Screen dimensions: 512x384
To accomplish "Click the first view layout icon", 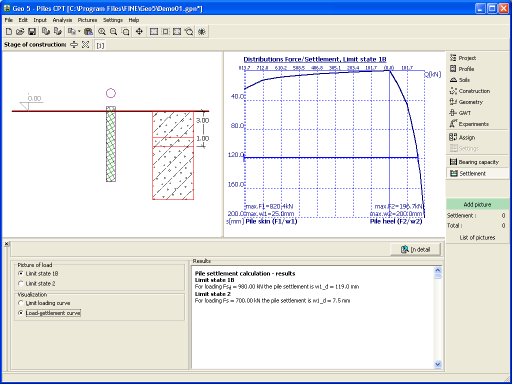I will click(x=154, y=32).
